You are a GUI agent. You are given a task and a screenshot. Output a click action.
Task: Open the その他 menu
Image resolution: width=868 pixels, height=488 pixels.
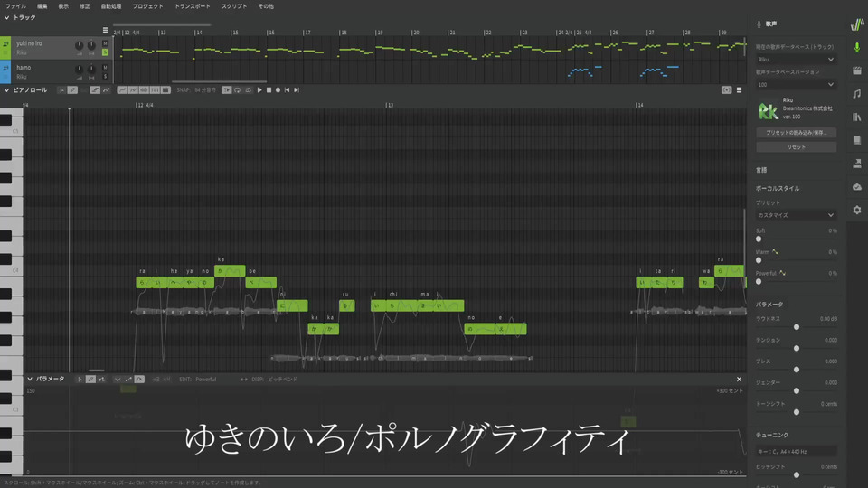click(x=266, y=6)
